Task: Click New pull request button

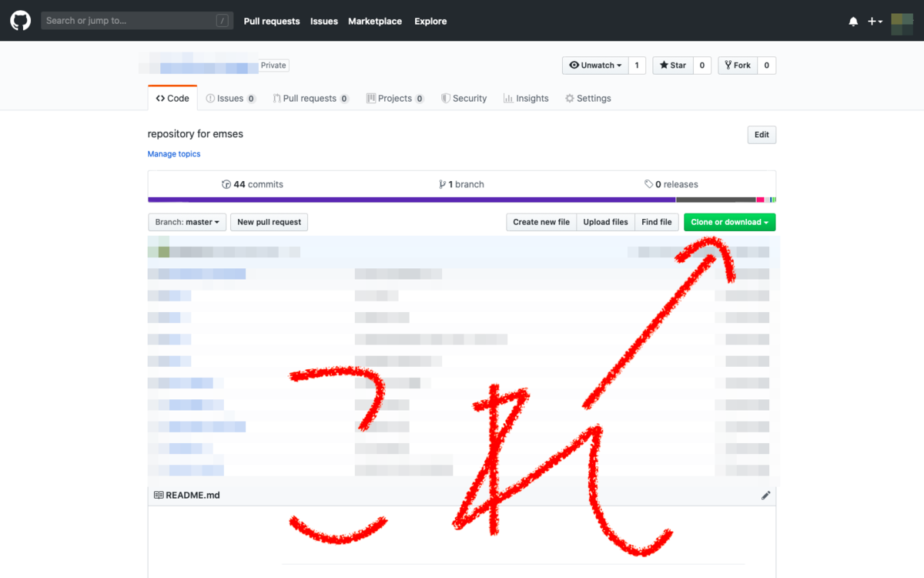Action: point(269,222)
